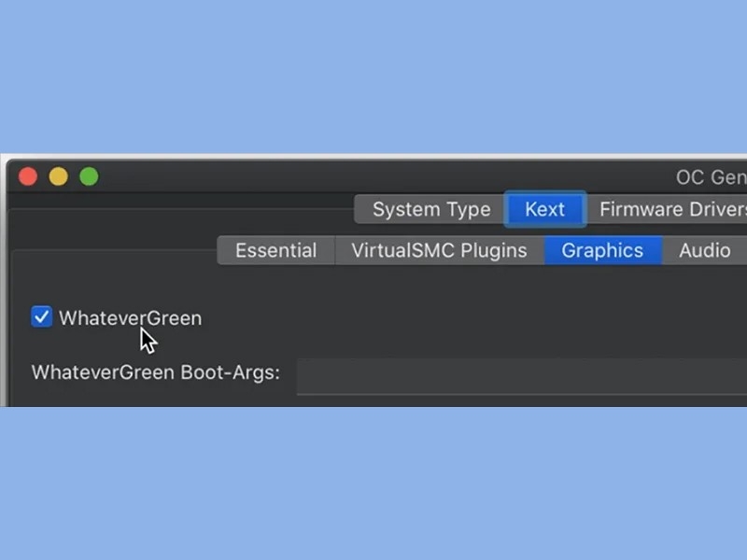Zoom window using the green button
This screenshot has height=560, width=747.
pos(89,176)
